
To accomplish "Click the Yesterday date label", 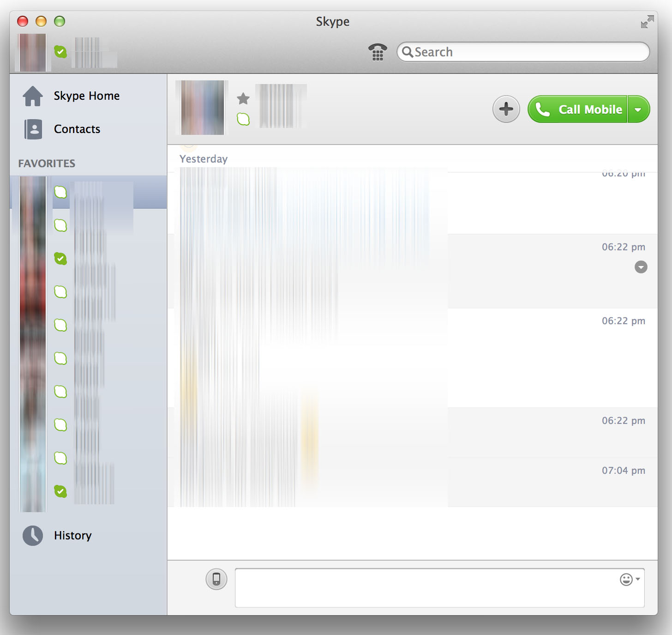I will (x=204, y=159).
